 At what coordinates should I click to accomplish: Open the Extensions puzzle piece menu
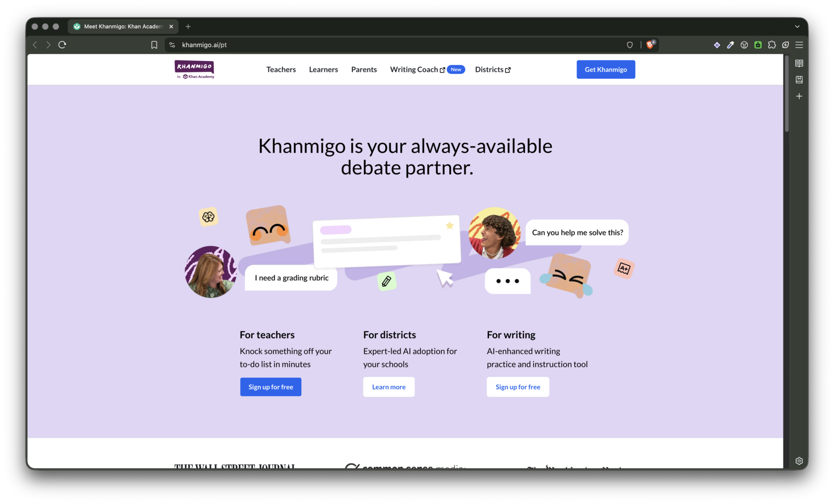(x=772, y=45)
